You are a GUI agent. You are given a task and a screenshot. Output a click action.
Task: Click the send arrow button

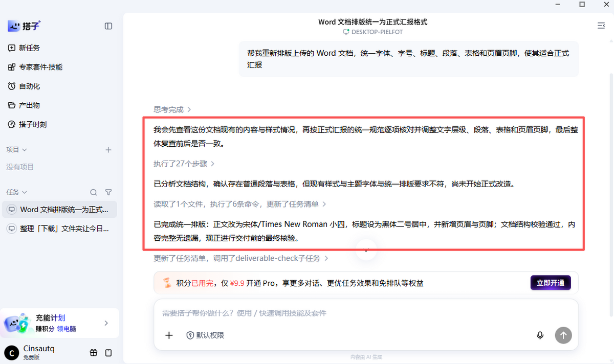(x=563, y=335)
